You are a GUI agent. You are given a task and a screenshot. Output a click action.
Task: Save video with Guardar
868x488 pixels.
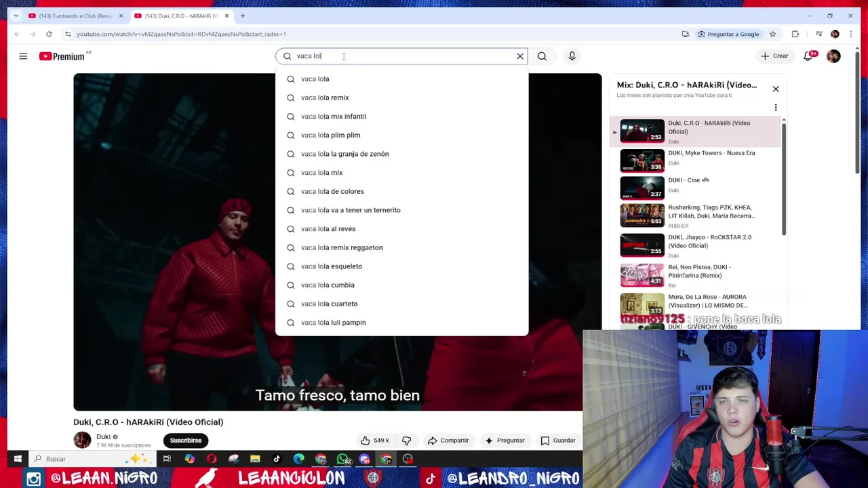(x=557, y=441)
